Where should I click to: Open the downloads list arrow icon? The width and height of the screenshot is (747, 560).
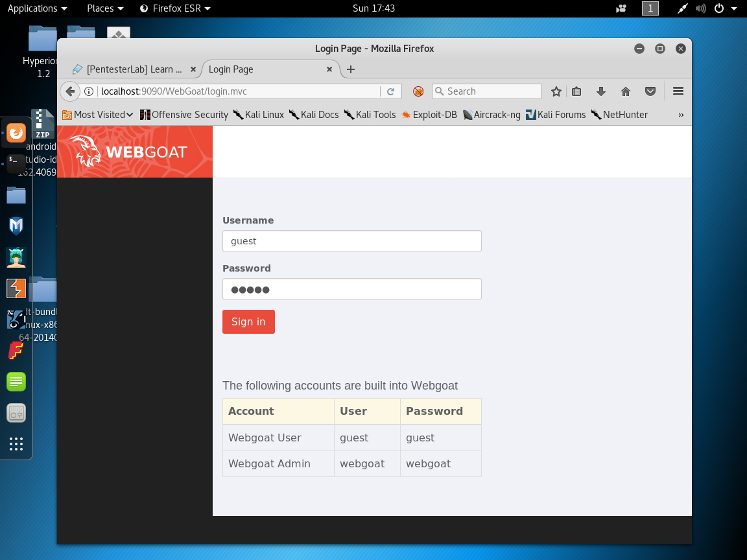tap(600, 91)
